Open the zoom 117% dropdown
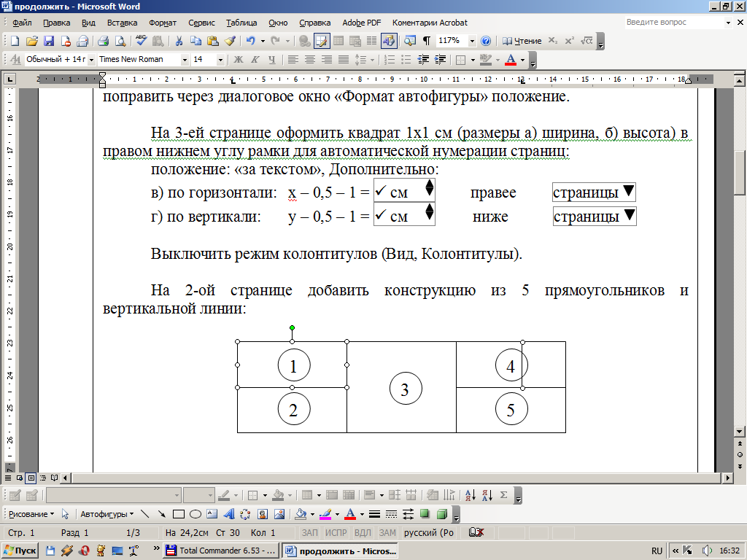The width and height of the screenshot is (747, 560). coord(472,41)
